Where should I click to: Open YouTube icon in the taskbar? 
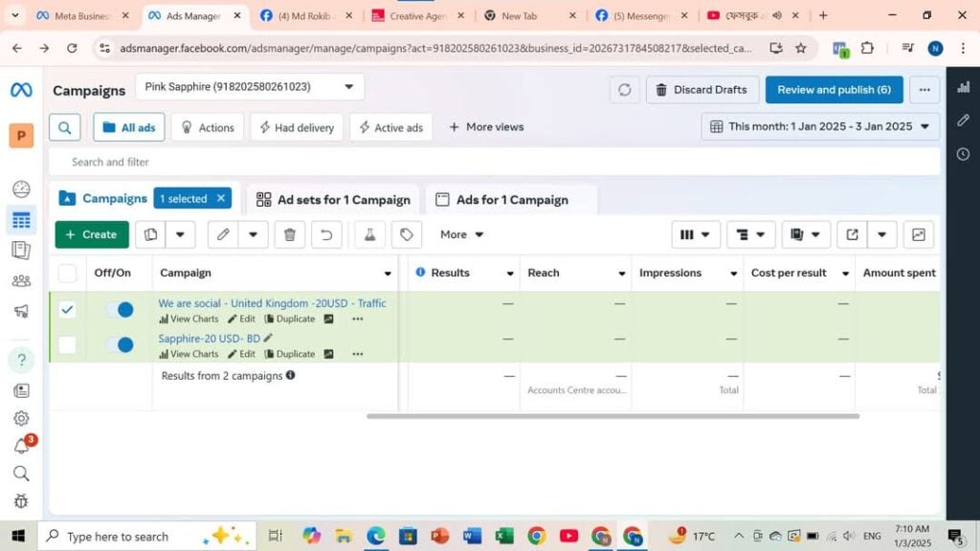click(x=568, y=536)
